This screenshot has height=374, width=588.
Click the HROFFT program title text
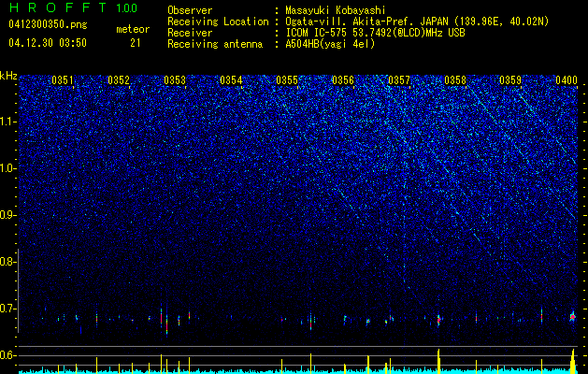pos(59,7)
